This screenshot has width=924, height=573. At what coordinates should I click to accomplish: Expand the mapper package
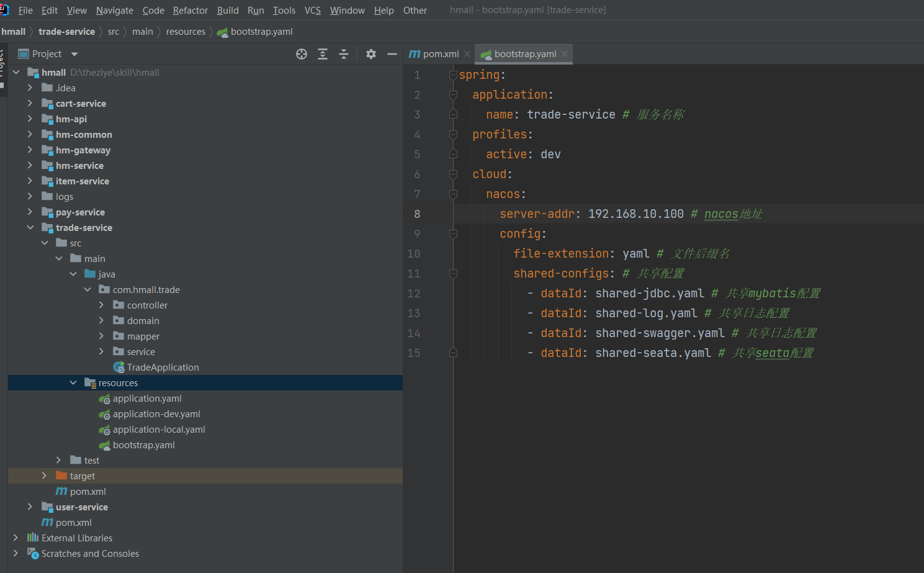(x=101, y=336)
